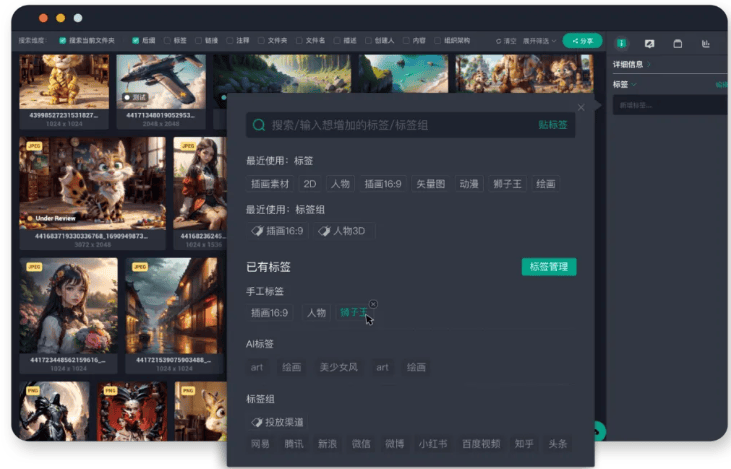The width and height of the screenshot is (731, 469).
Task: Click the green info icon in right panel
Action: pos(621,43)
